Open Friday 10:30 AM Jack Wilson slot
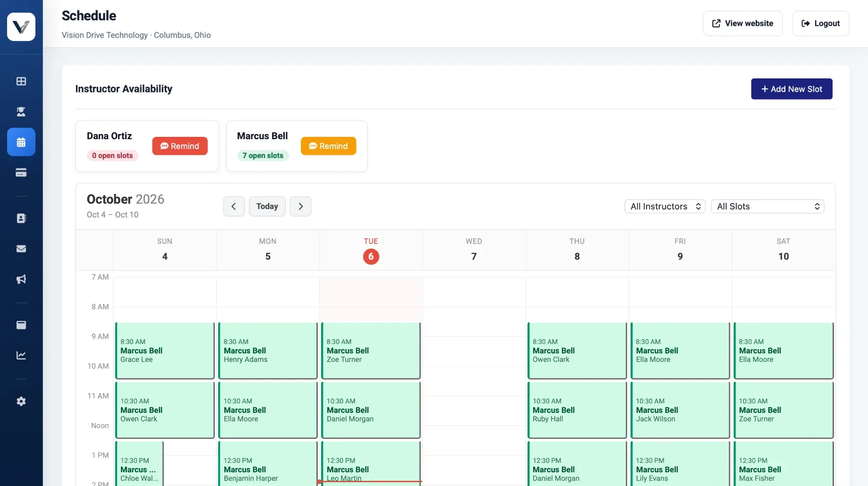 [680, 410]
